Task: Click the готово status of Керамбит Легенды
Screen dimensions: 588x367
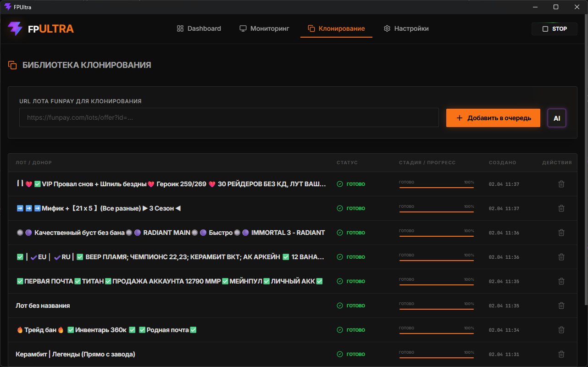Action: pyautogui.click(x=351, y=354)
